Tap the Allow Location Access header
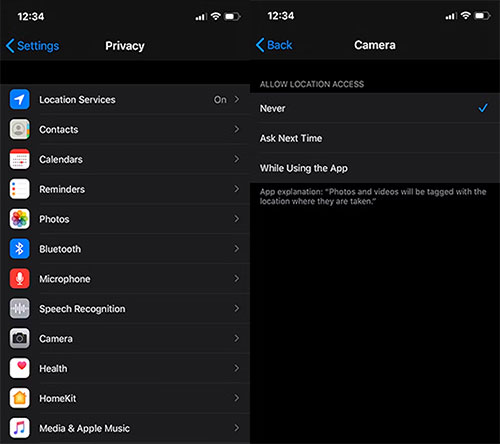Image resolution: width=500 pixels, height=444 pixels. (312, 84)
